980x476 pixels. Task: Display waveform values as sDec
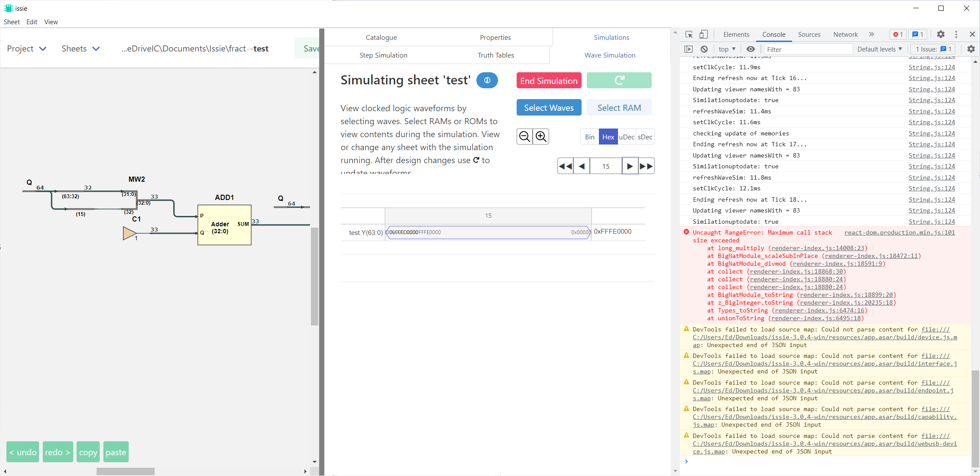pyautogui.click(x=645, y=136)
